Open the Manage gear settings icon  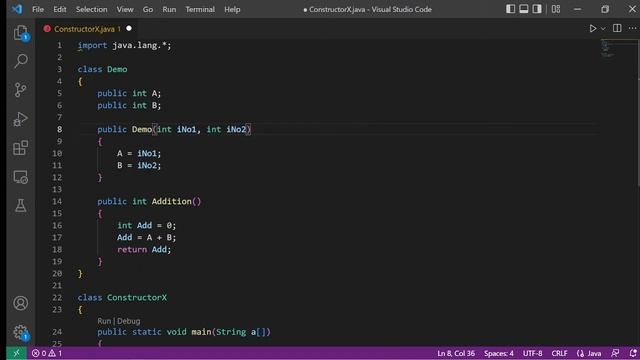pos(20,332)
